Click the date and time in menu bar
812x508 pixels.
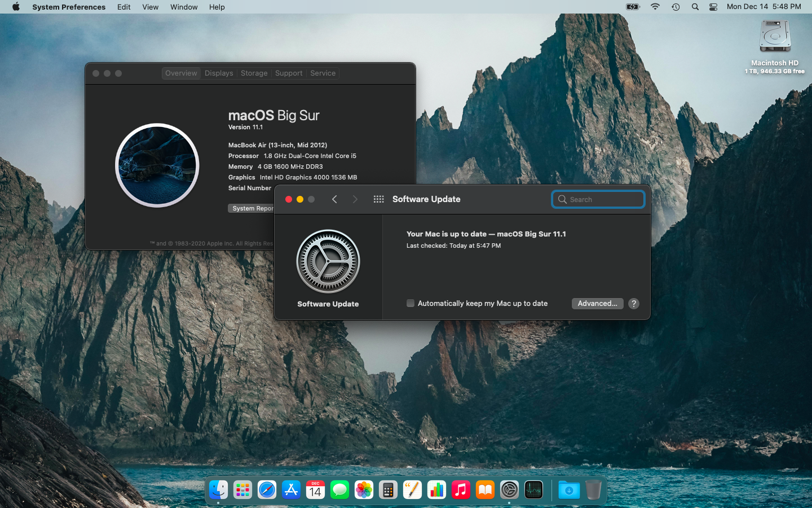coord(764,7)
